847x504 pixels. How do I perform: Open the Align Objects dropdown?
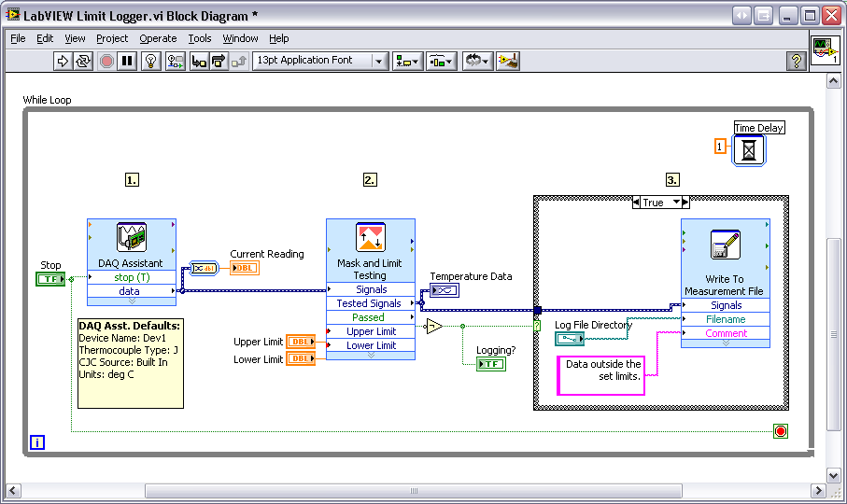click(407, 61)
